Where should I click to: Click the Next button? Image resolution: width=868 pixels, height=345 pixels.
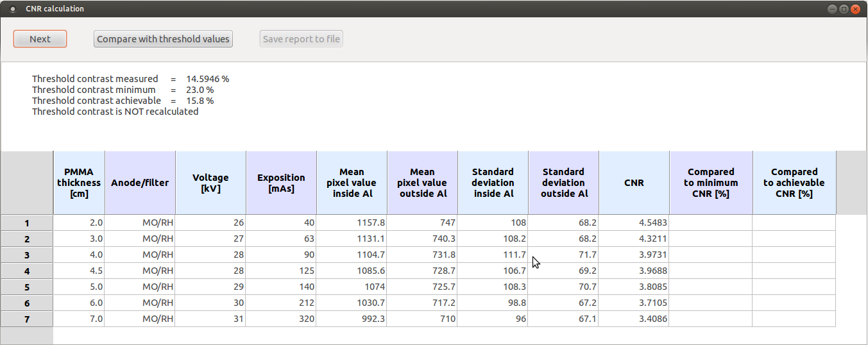[40, 39]
